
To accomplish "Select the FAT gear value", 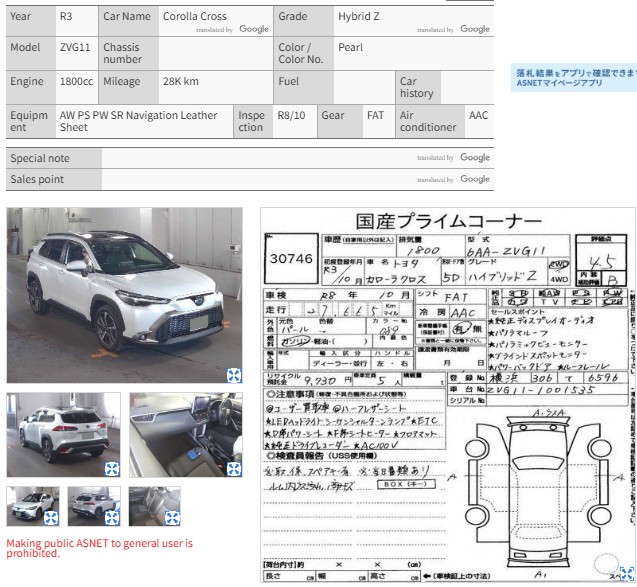I will [375, 115].
